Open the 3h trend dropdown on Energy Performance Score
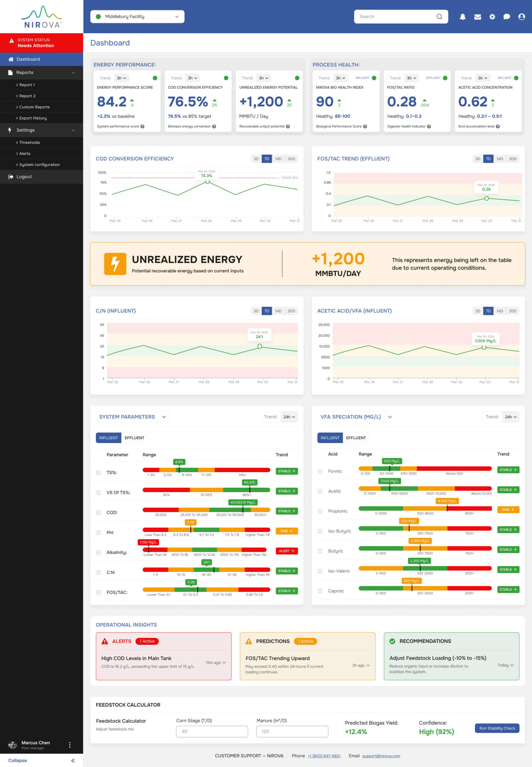Image resolution: width=532 pixels, height=767 pixels. 121,78
